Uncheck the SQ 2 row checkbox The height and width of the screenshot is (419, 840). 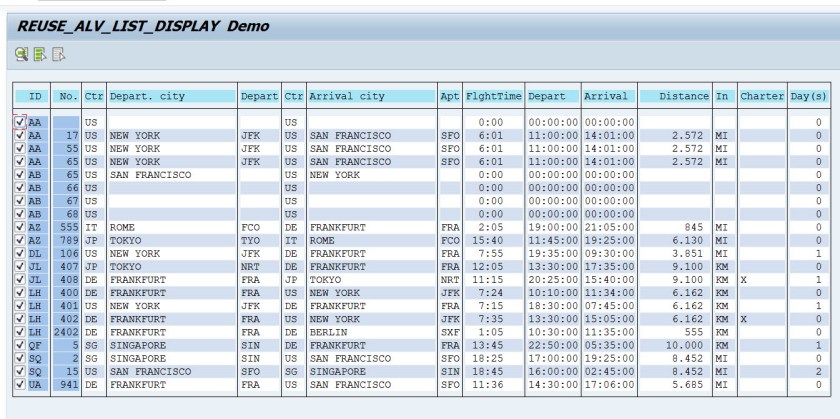pyautogui.click(x=20, y=358)
